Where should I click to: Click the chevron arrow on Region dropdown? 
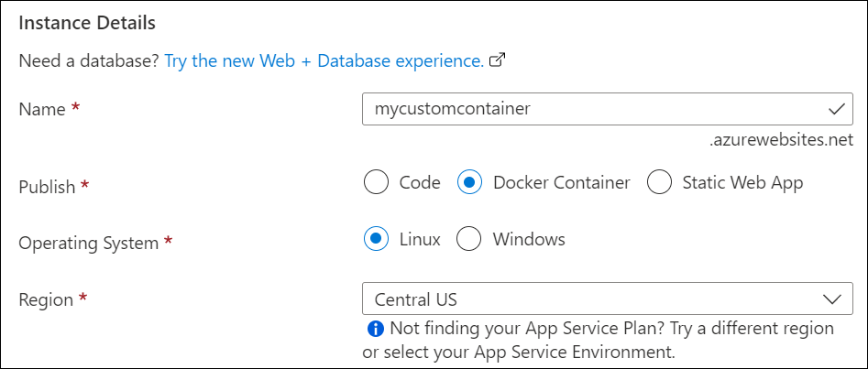coord(832,299)
